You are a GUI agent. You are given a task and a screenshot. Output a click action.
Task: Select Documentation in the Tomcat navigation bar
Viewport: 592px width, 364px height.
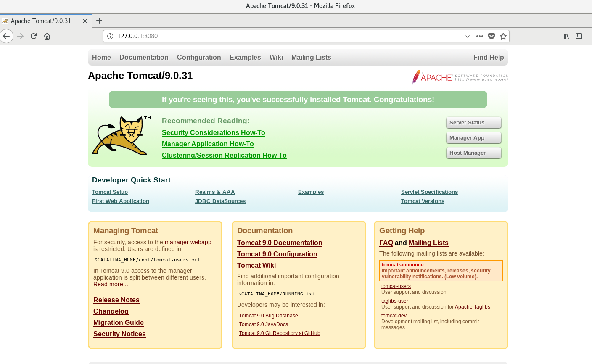[144, 57]
